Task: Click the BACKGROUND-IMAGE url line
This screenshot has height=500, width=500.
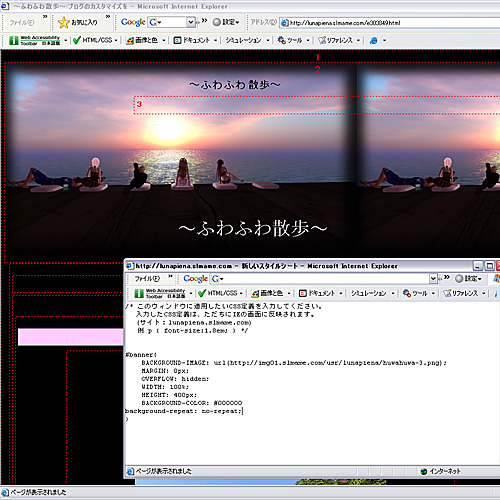Action: pyautogui.click(x=294, y=363)
